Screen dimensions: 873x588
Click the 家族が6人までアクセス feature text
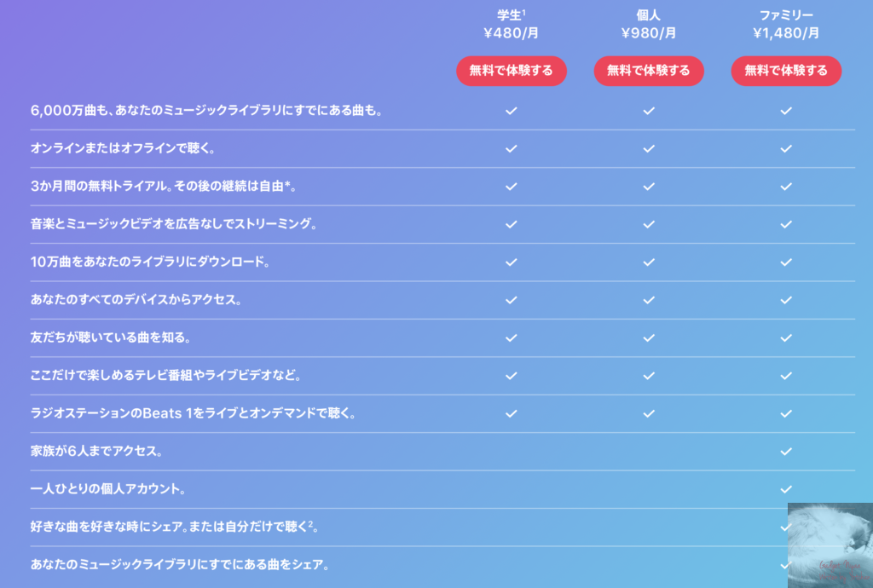pyautogui.click(x=95, y=451)
